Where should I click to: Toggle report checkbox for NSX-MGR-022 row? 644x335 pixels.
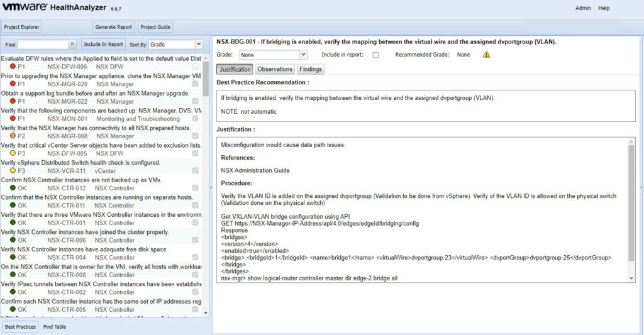[x=195, y=101]
